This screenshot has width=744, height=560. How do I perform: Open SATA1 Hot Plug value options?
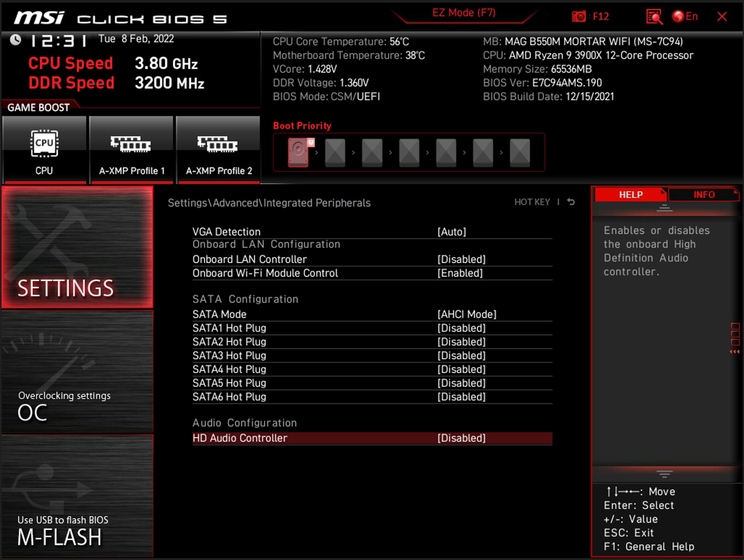pyautogui.click(x=461, y=328)
